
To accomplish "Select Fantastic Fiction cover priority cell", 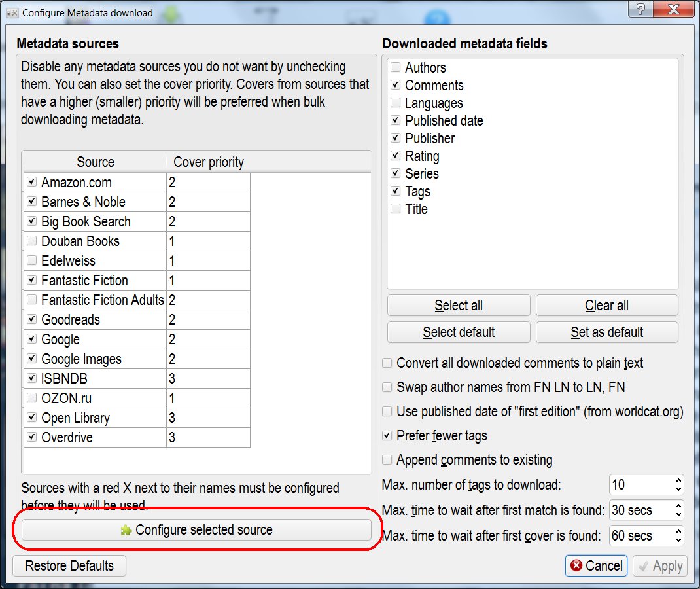I will (x=208, y=281).
